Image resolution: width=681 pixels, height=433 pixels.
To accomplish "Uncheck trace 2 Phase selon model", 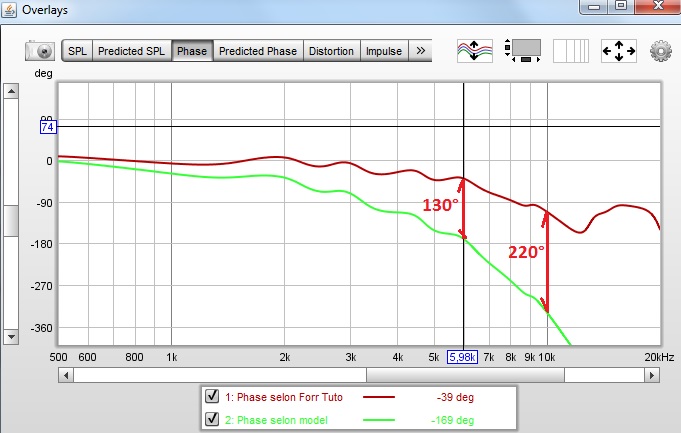I will pos(212,419).
